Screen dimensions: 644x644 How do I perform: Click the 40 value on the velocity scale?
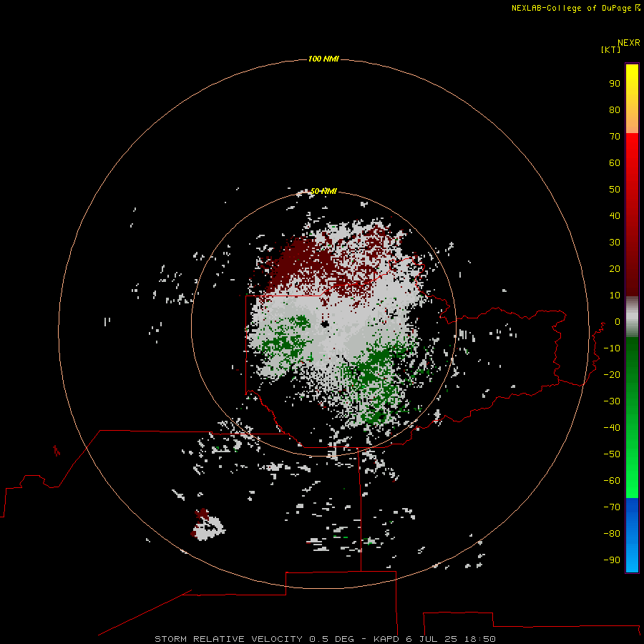[x=615, y=216]
